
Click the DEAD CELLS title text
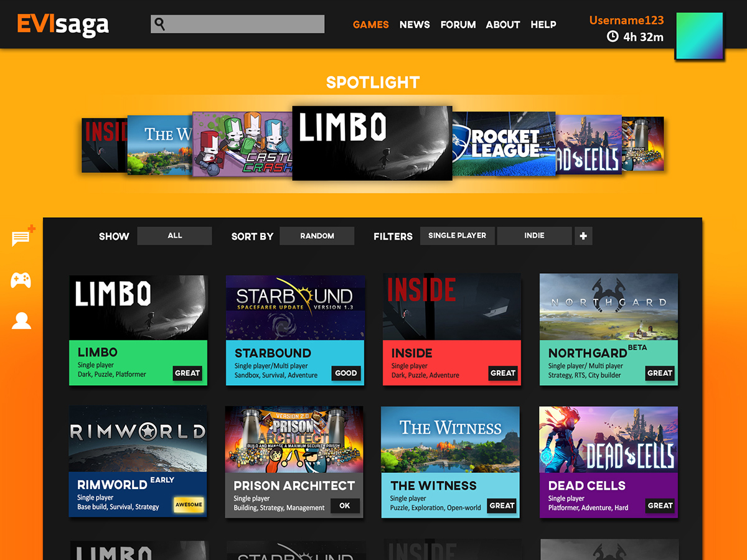click(587, 486)
